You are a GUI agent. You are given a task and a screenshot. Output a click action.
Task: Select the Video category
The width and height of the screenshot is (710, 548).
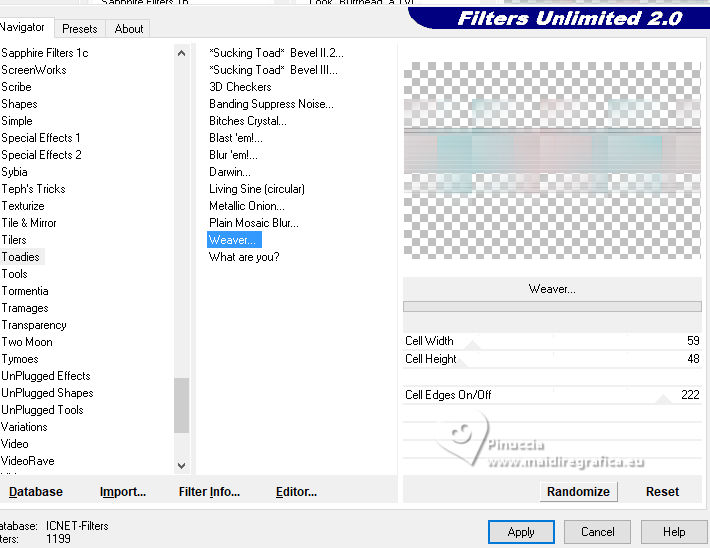pos(14,444)
